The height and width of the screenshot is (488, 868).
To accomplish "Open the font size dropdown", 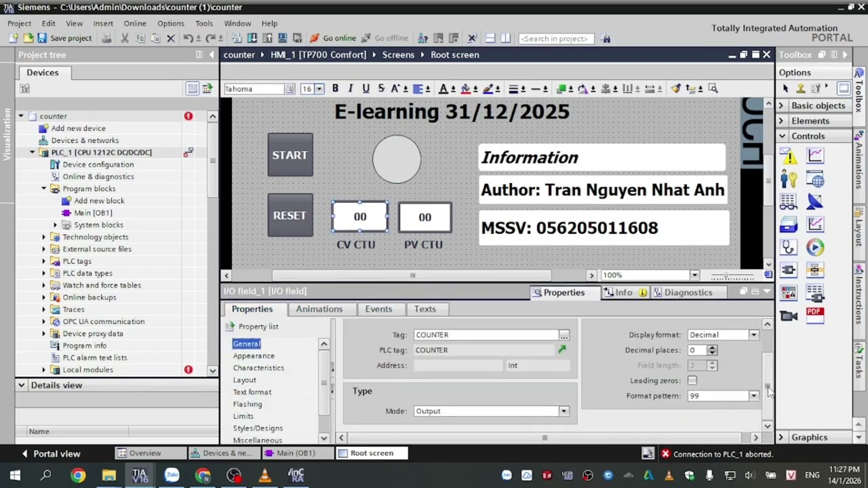I will pyautogui.click(x=319, y=89).
